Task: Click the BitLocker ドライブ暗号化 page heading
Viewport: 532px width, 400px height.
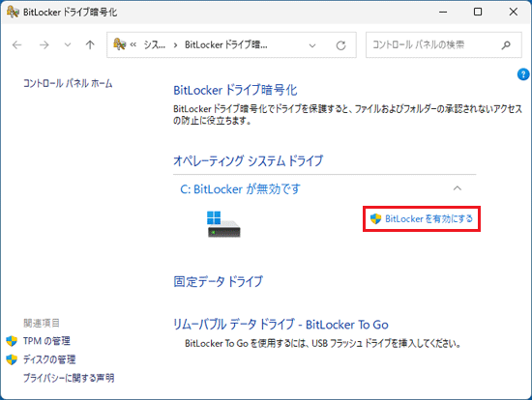Action: [235, 90]
